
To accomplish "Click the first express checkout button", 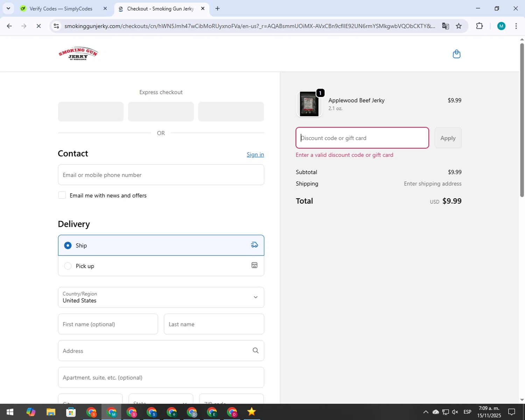I will [x=91, y=112].
